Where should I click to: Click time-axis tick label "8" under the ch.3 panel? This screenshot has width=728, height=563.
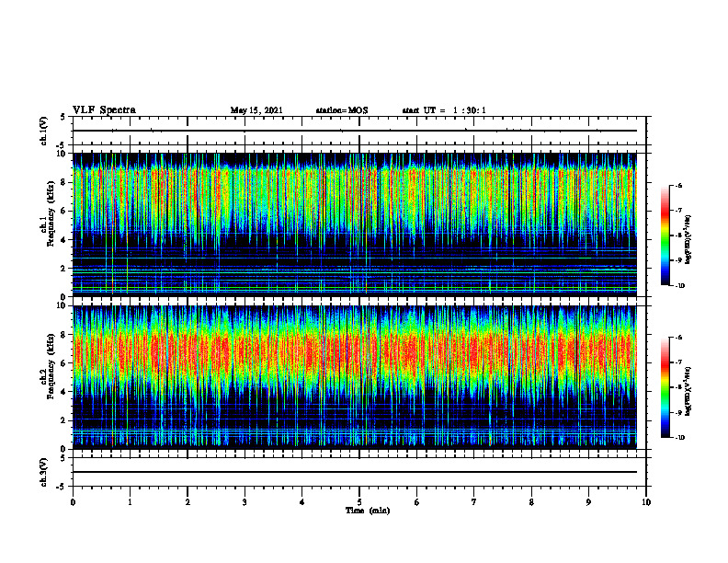coord(531,502)
